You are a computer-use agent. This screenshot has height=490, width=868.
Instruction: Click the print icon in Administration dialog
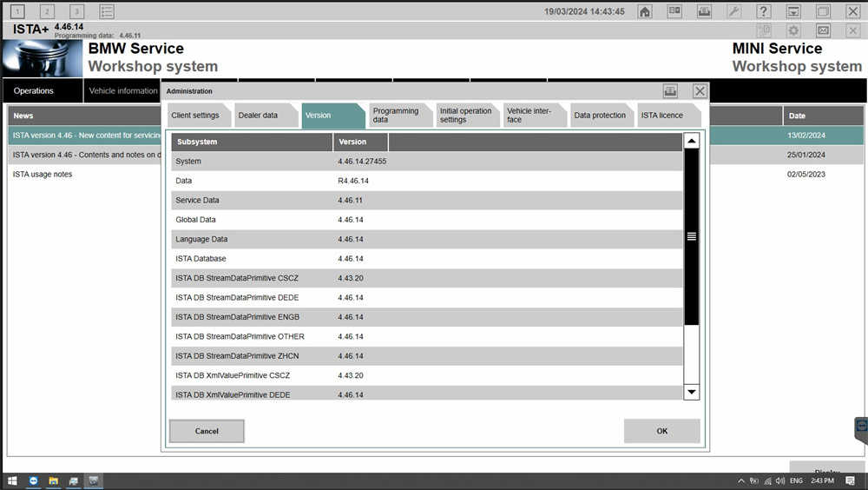click(670, 91)
